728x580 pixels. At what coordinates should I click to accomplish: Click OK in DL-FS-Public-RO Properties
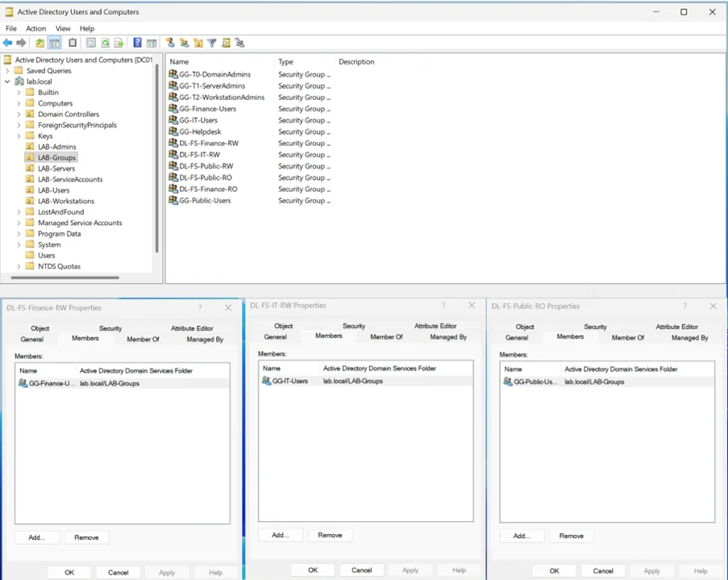(x=555, y=570)
